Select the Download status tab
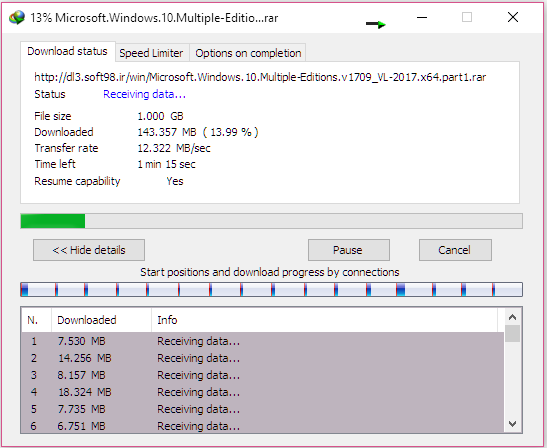This screenshot has height=448, width=547. click(x=67, y=52)
